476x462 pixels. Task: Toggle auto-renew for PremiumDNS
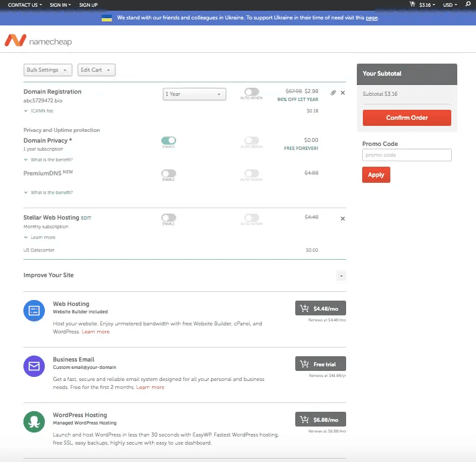pyautogui.click(x=252, y=173)
